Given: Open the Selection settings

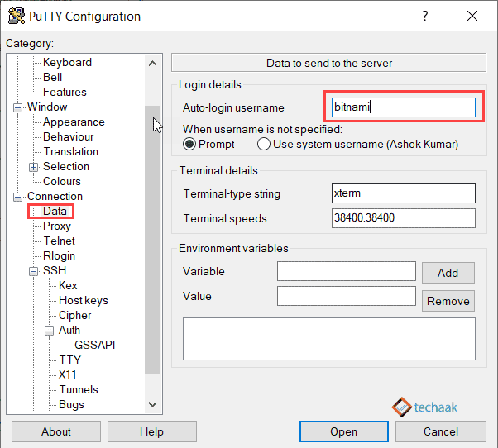Looking at the screenshot, I should (x=66, y=167).
